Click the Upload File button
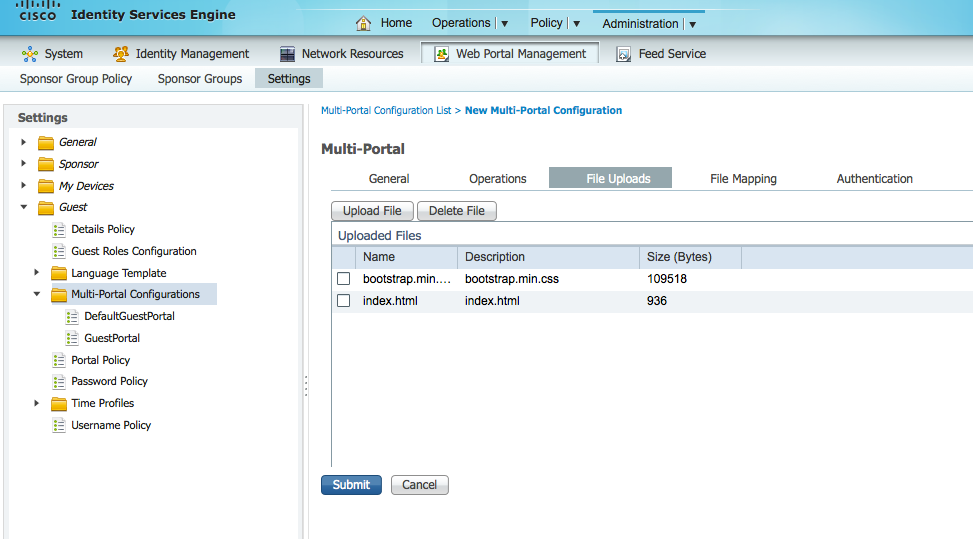 tap(372, 211)
